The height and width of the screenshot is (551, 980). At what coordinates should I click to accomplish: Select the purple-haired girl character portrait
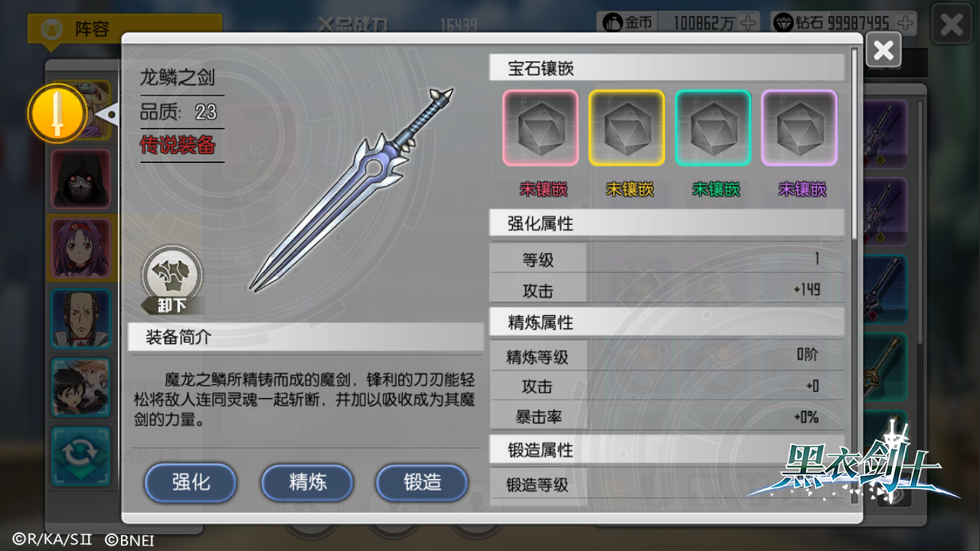click(x=80, y=248)
